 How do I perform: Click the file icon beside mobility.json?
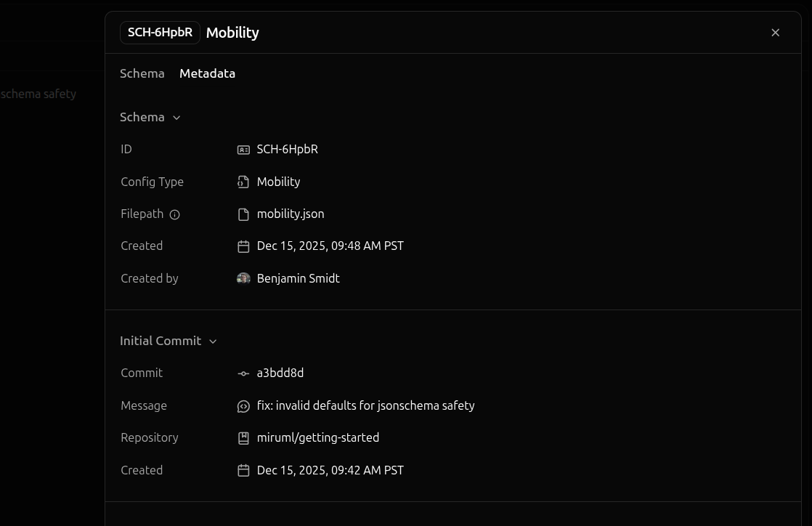tap(243, 214)
